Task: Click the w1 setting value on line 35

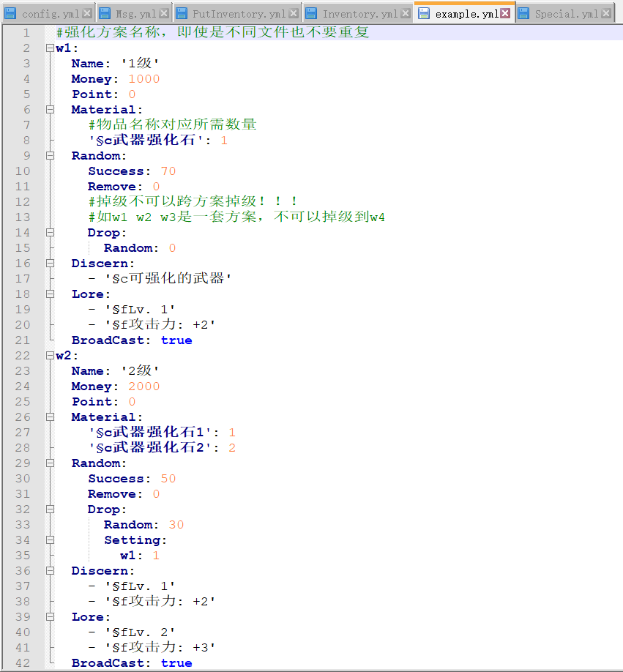Action: click(x=156, y=556)
